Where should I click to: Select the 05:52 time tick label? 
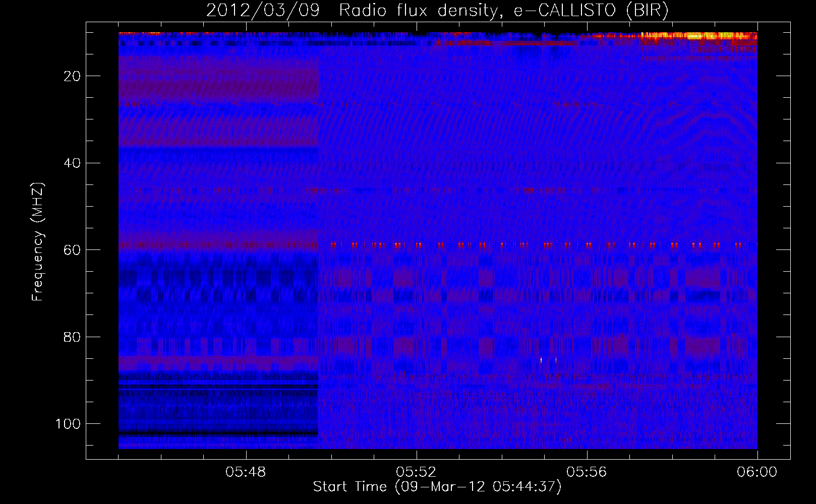tap(417, 472)
